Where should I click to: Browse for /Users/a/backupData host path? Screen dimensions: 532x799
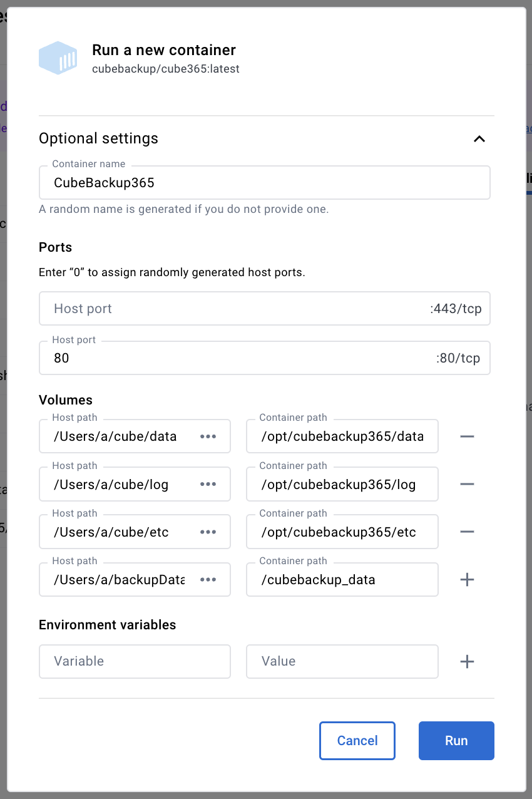tap(208, 579)
